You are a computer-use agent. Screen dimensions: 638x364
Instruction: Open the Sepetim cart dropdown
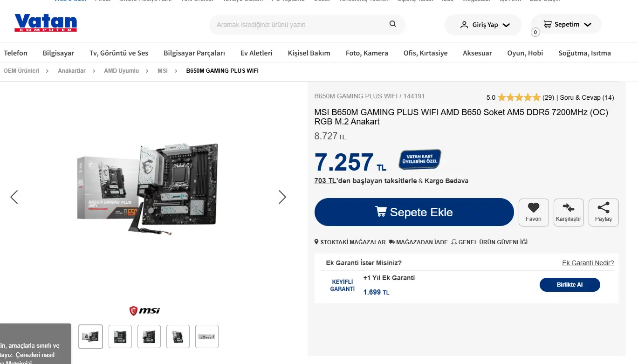point(566,24)
